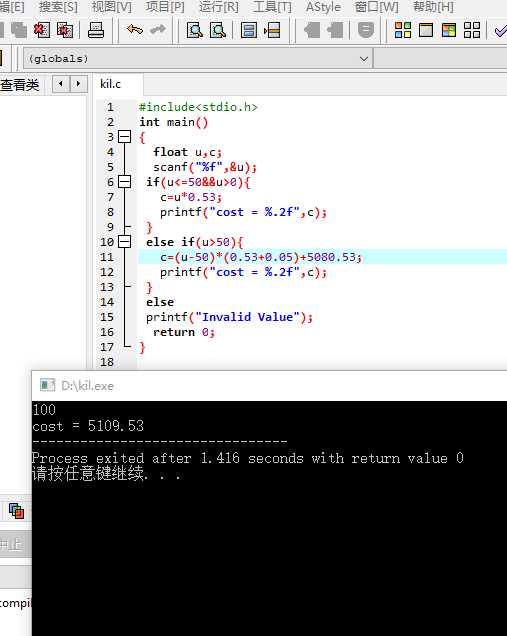Viewport: 507px width, 636px height.
Task: Open the 帮助[H] menu
Action: (x=433, y=7)
